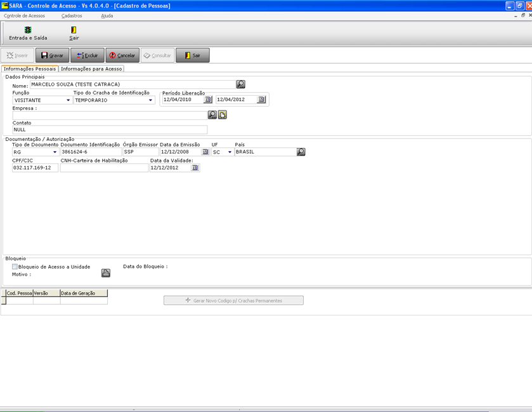Screen dimensions: 532x412
Task: Switch to Informações Pessoais tab
Action: point(30,69)
